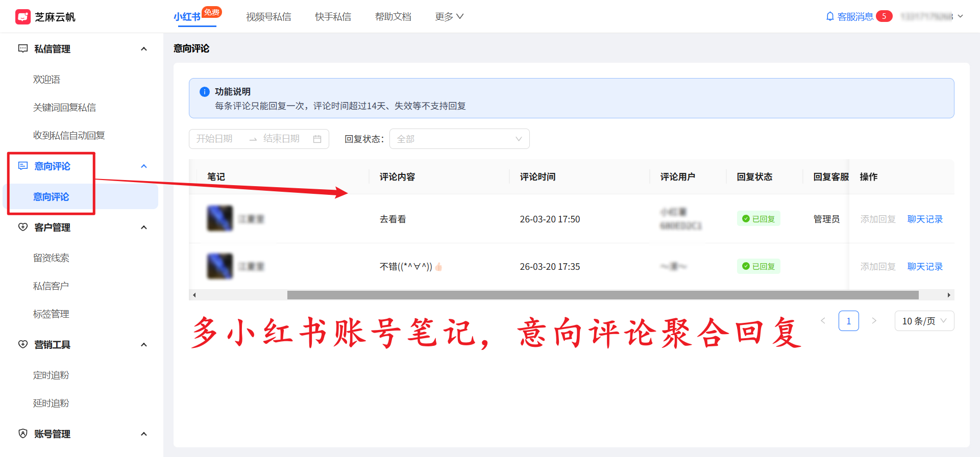The height and width of the screenshot is (457, 980).
Task: Open the 更多 dropdown menu
Action: (449, 17)
